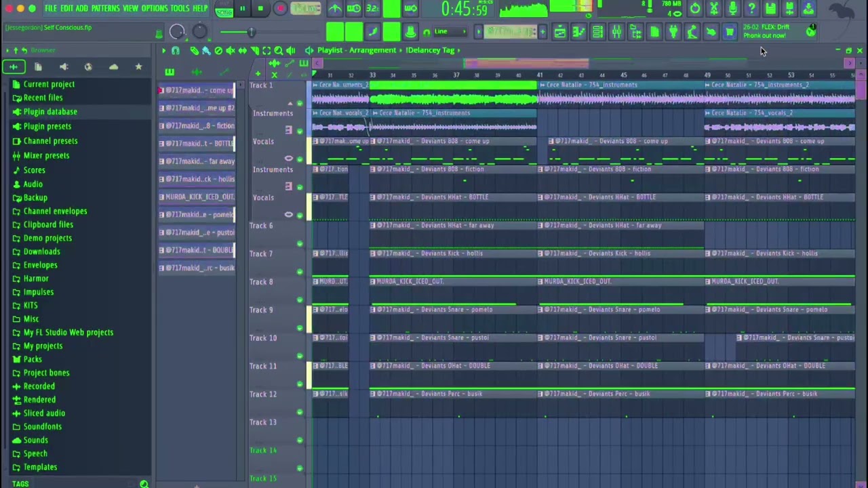Image resolution: width=868 pixels, height=488 pixels.
Task: Save project with the floppy disk icon
Action: pyautogui.click(x=771, y=8)
